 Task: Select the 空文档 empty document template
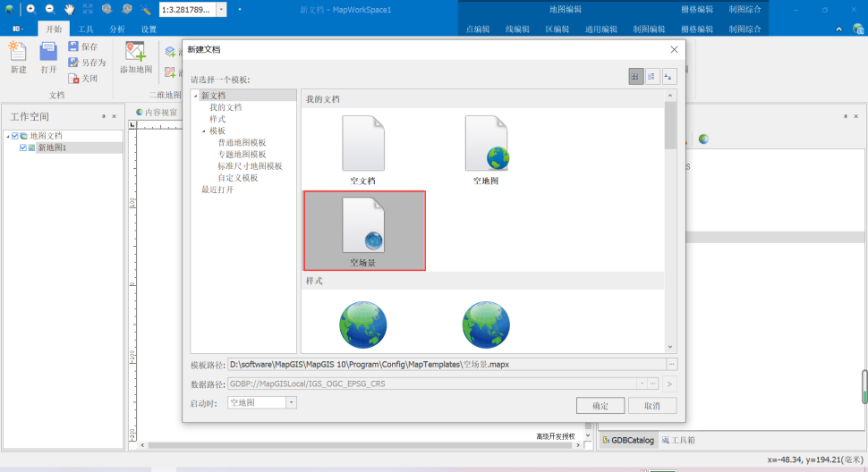pyautogui.click(x=363, y=150)
